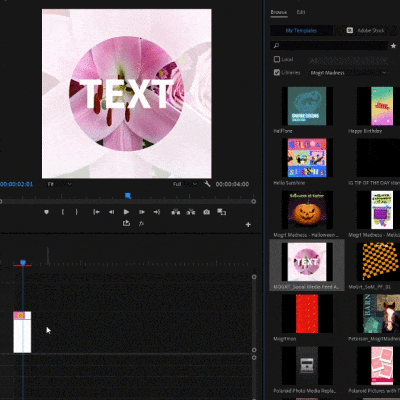
Task: Go to In point
Action: [96, 212]
